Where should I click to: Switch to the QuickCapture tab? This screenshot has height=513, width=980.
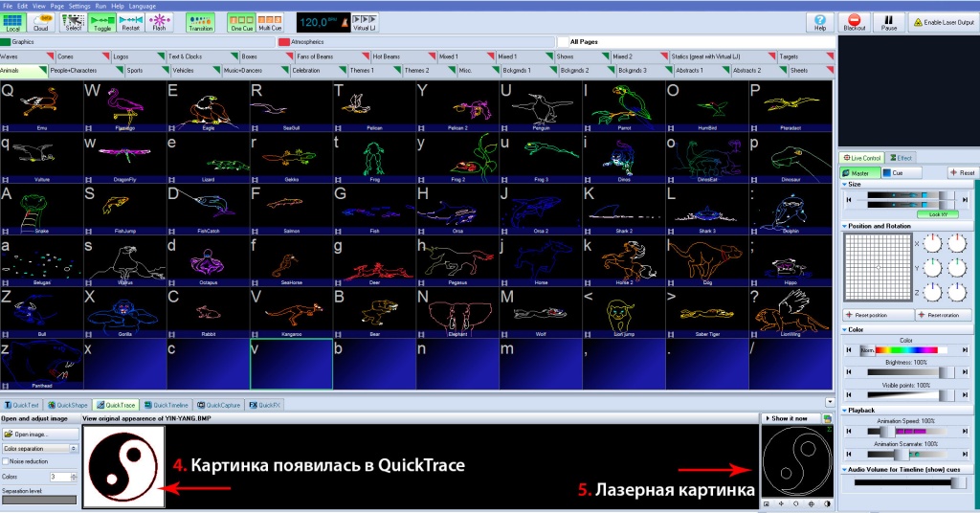[x=219, y=405]
